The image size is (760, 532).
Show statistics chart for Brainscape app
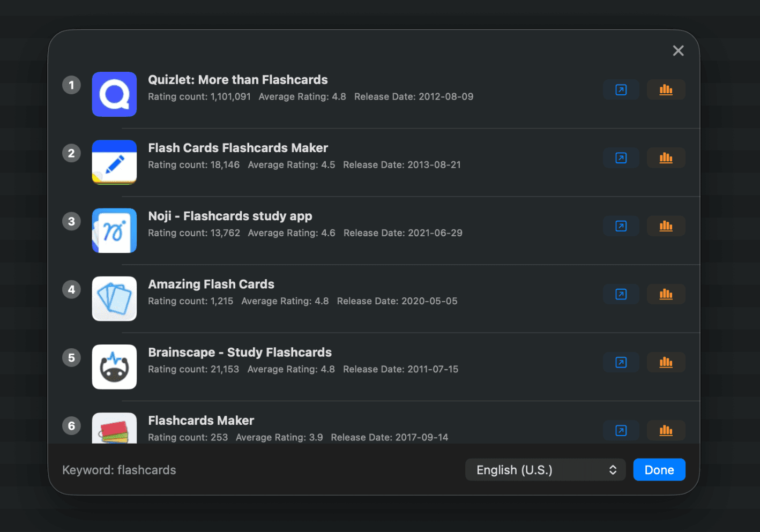[666, 362]
